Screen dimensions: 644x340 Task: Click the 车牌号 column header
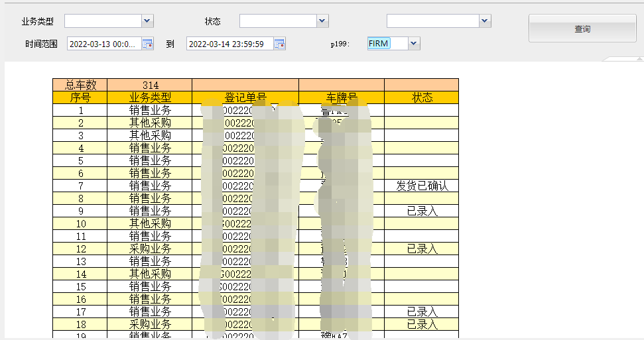point(342,97)
